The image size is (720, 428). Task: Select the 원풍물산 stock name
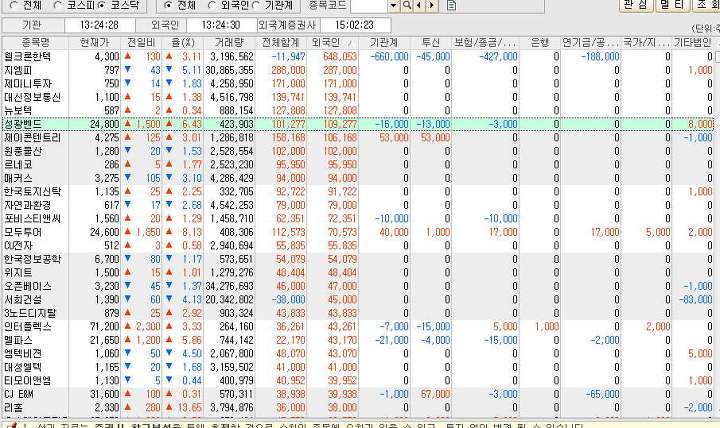coord(22,151)
